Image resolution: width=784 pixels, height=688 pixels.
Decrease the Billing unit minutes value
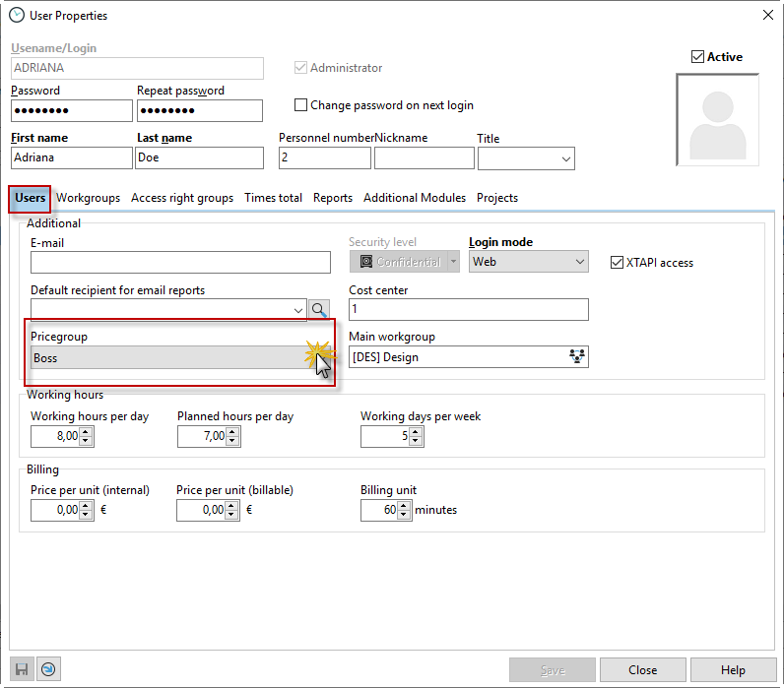pyautogui.click(x=403, y=515)
